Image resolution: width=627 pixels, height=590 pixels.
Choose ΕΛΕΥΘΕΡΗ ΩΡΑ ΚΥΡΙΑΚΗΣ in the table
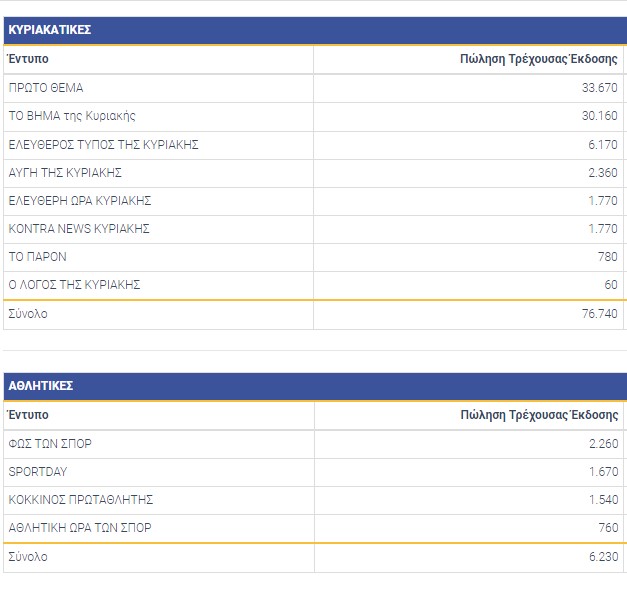[79, 201]
